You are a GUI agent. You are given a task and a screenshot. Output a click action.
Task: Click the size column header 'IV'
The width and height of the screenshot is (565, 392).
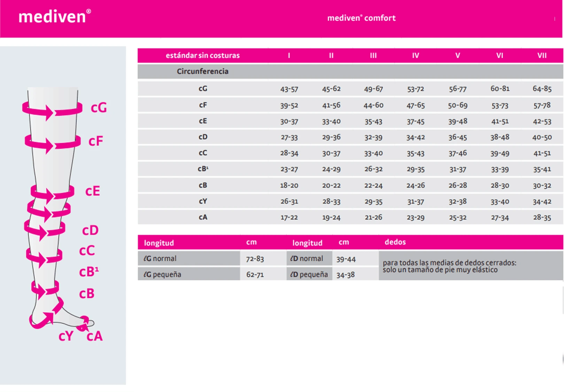pos(416,55)
